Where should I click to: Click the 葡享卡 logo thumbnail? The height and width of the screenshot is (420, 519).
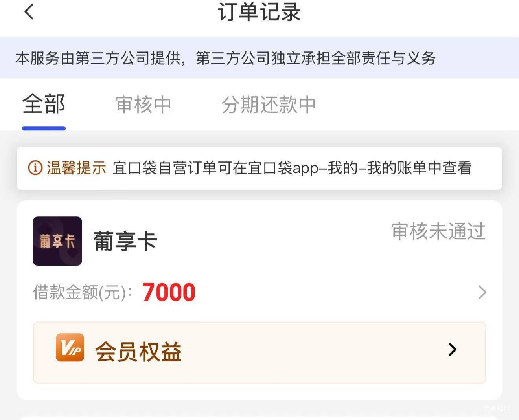[x=57, y=241]
